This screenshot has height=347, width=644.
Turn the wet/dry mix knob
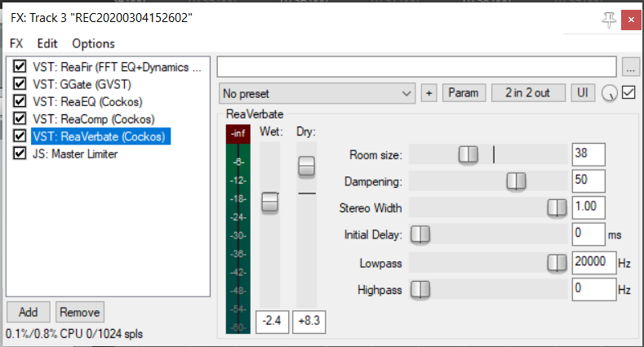[x=610, y=93]
